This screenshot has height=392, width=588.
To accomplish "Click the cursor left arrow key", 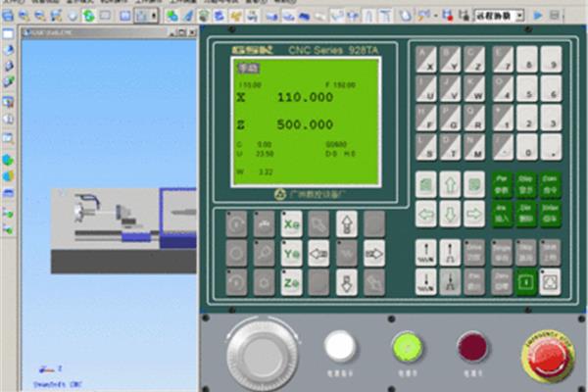I will point(426,214).
